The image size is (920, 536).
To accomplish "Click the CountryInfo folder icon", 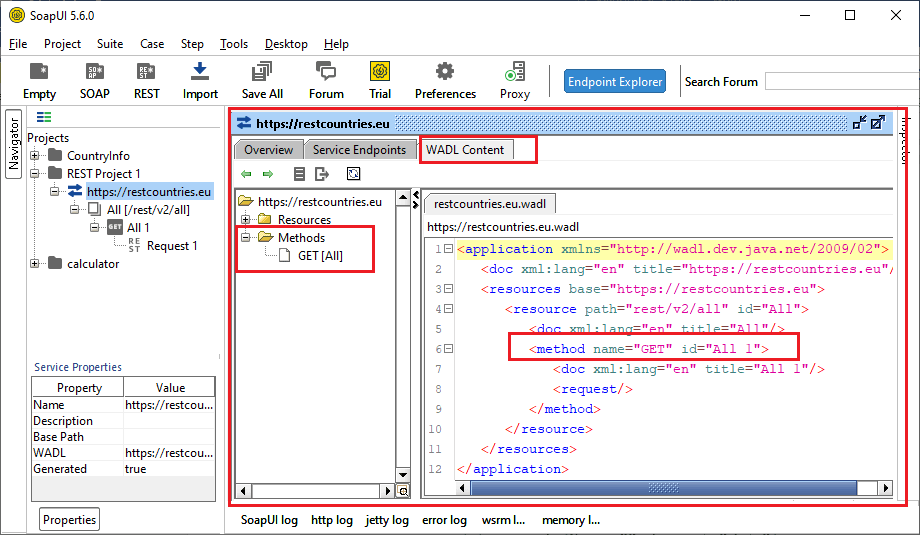I will pyautogui.click(x=55, y=155).
